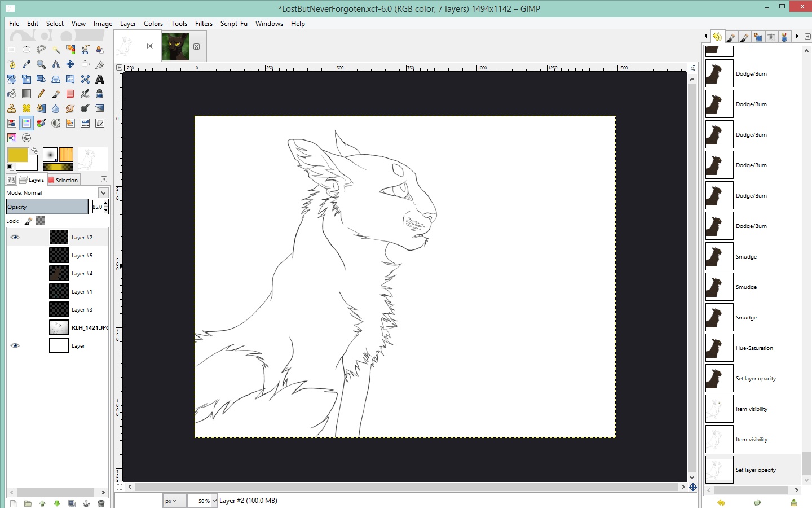
Task: Select the Clone stamp tool
Action: click(12, 108)
